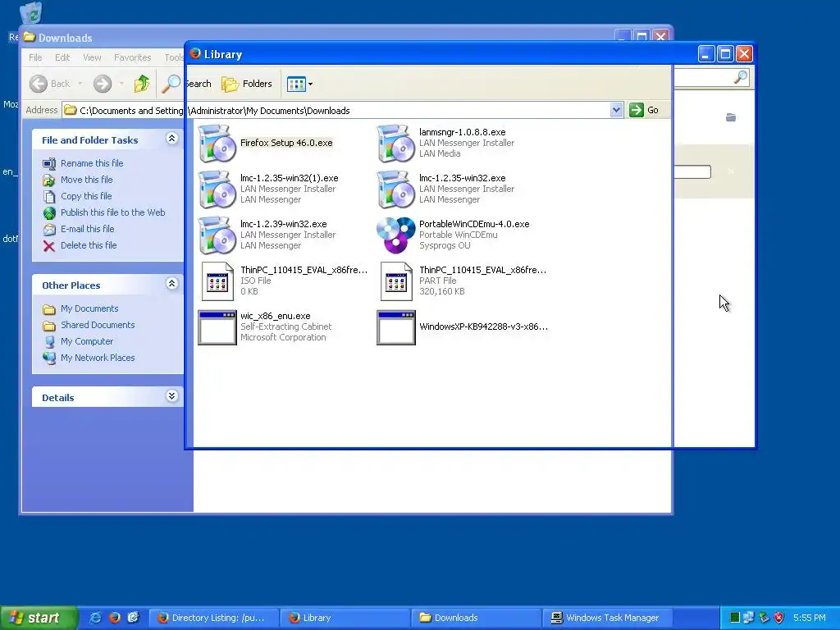Image resolution: width=840 pixels, height=630 pixels.
Task: Switch to Windows Task Manager taskbar button
Action: coord(607,618)
